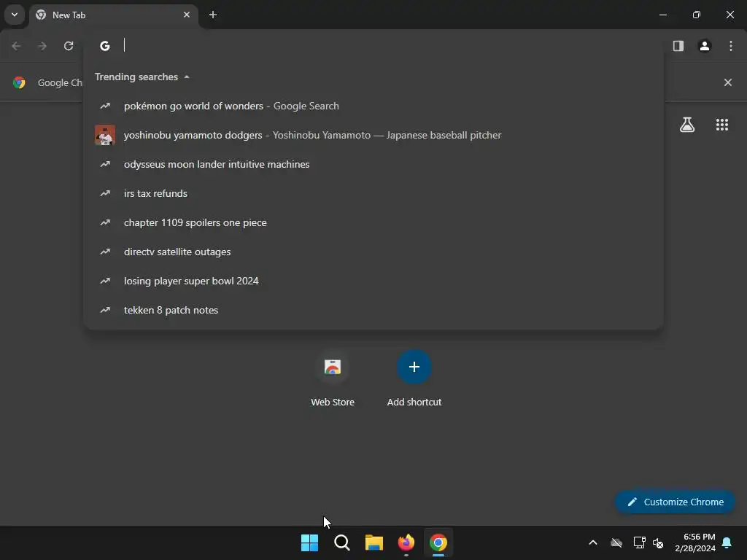
Task: Select the New Tab tab
Action: point(113,15)
